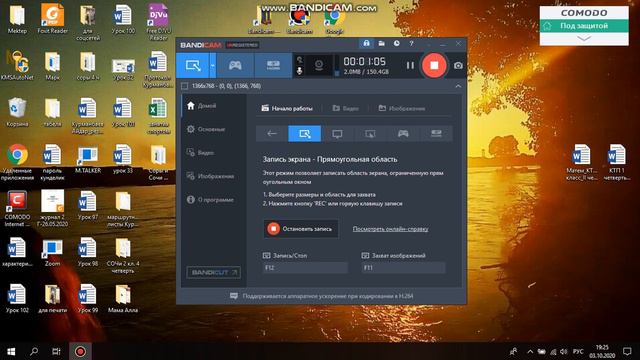Switch to game recording mode in top toolbar
The height and width of the screenshot is (360, 640).
pyautogui.click(x=235, y=65)
